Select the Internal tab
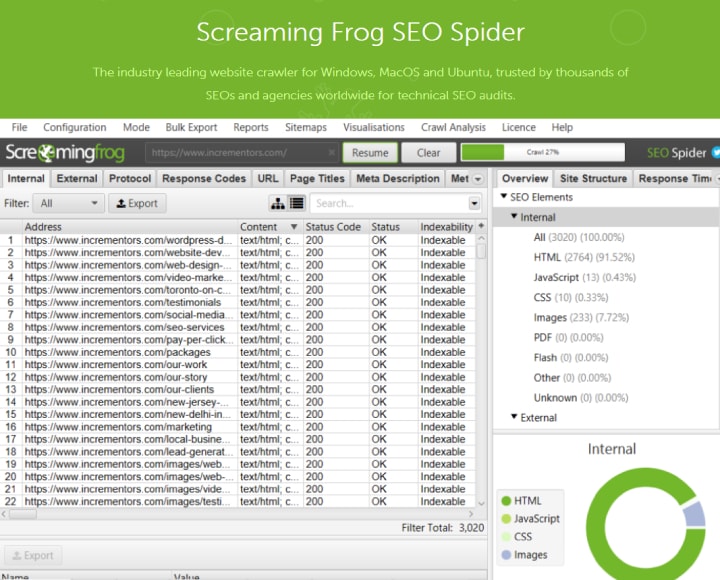Viewport: 720px width, 580px height. (x=26, y=179)
